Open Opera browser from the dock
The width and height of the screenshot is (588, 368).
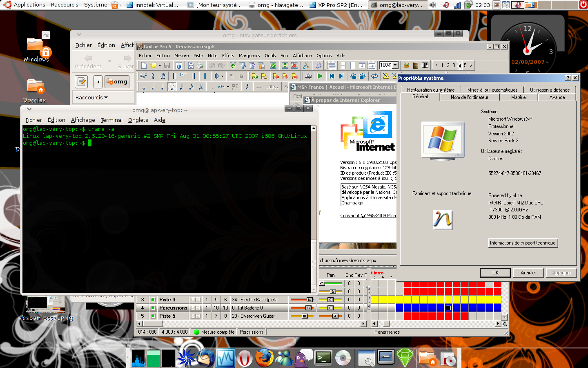[x=245, y=358]
